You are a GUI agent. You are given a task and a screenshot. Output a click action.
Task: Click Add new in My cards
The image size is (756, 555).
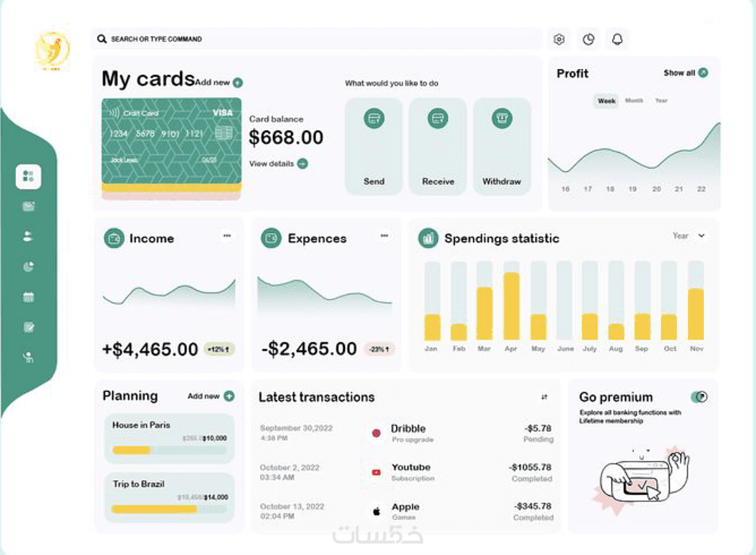tap(212, 83)
